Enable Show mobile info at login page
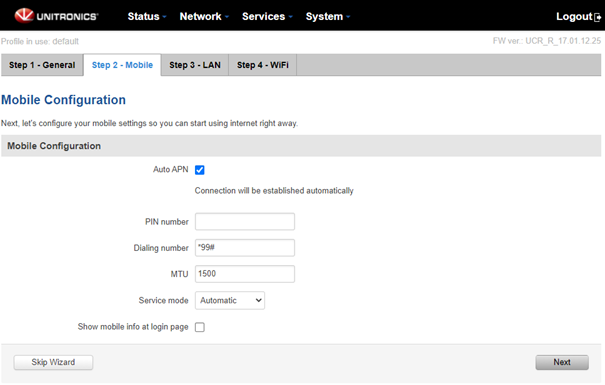 click(x=199, y=327)
